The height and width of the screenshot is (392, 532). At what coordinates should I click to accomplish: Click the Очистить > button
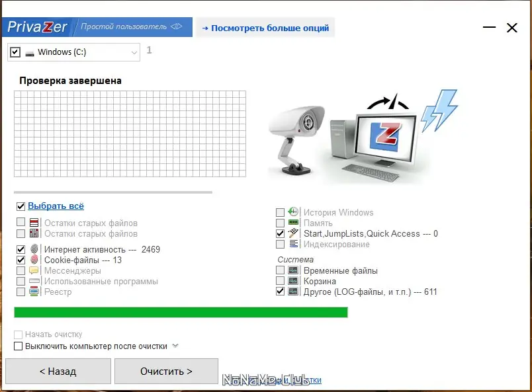click(x=166, y=372)
